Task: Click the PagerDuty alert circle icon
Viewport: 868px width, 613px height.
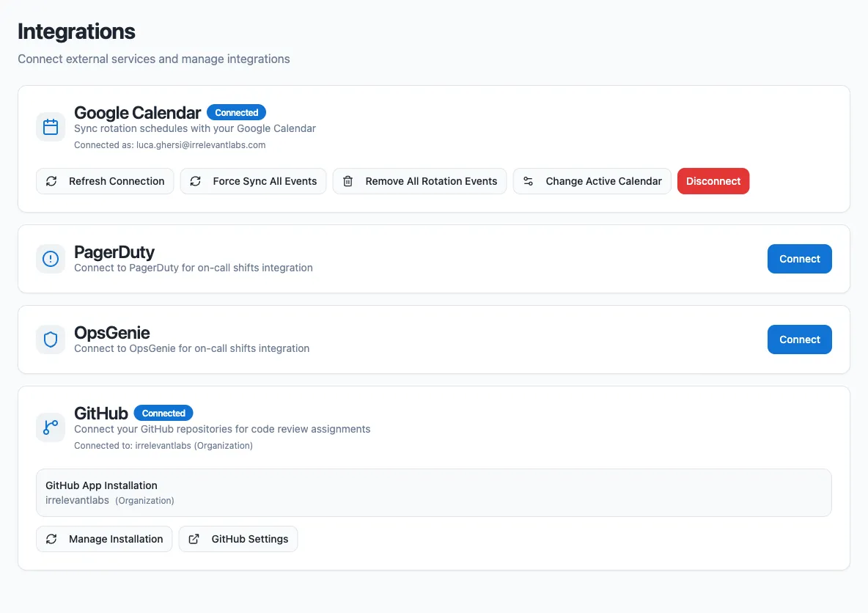Action: (51, 259)
